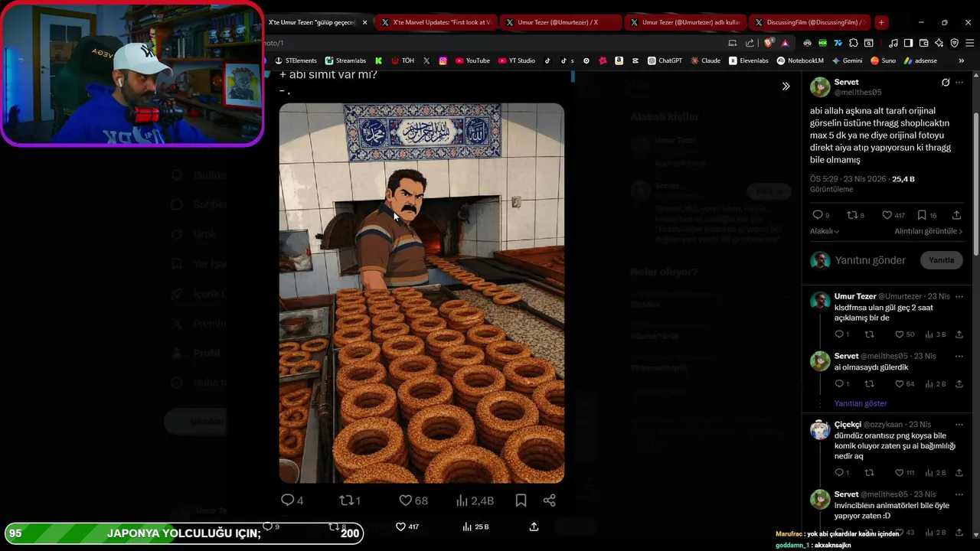Open NotebookLM bookmark

tap(800, 60)
